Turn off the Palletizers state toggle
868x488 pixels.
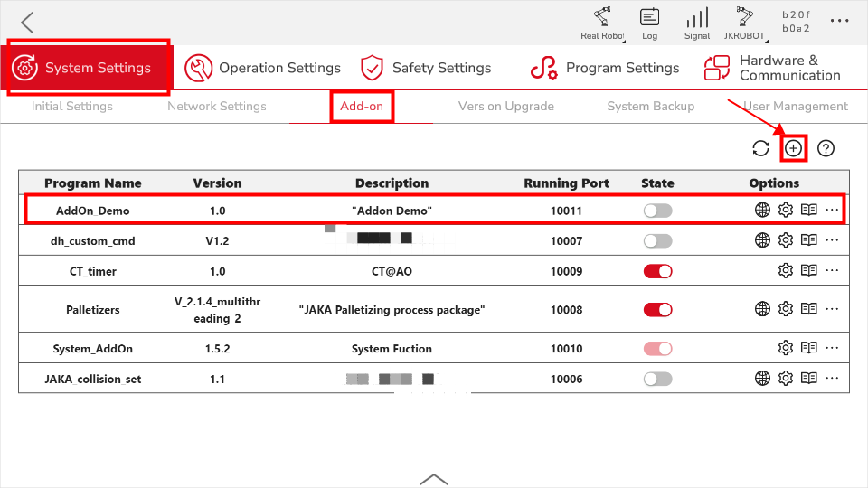(x=657, y=310)
